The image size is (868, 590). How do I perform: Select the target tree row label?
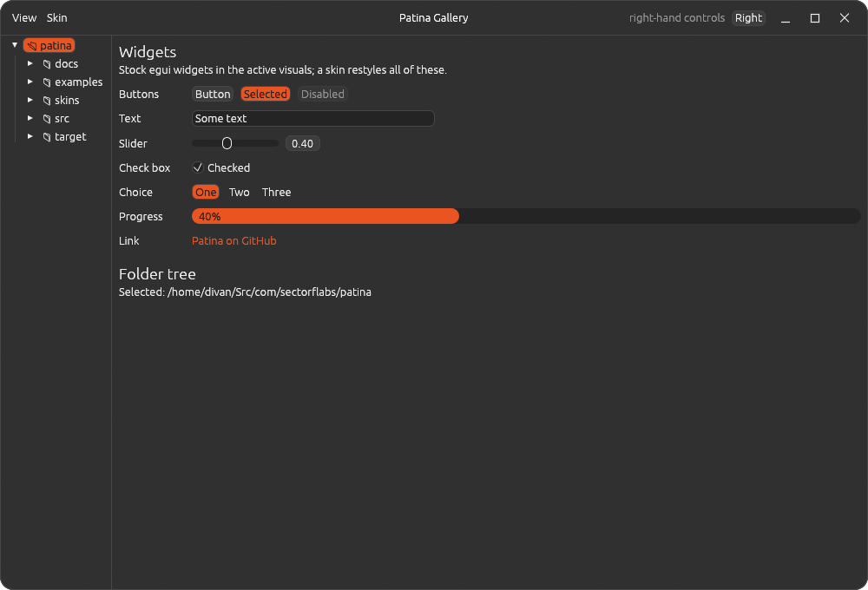(70, 137)
